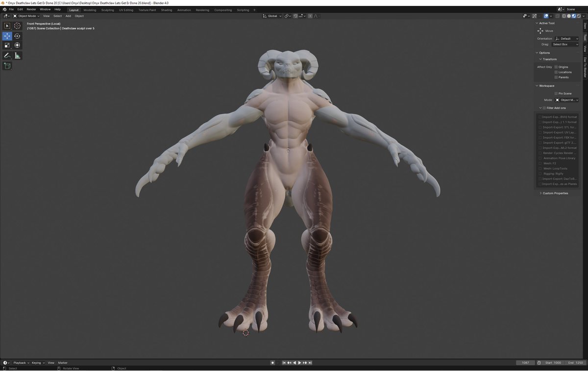Open the viewport Add menu
The width and height of the screenshot is (588, 371).
[x=68, y=16]
